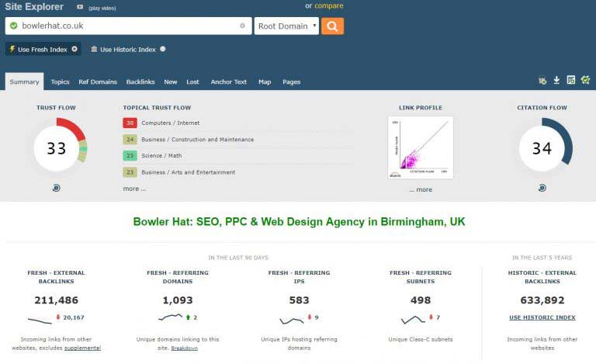Clear the domain search field
This screenshot has height=364, width=596.
(x=242, y=26)
